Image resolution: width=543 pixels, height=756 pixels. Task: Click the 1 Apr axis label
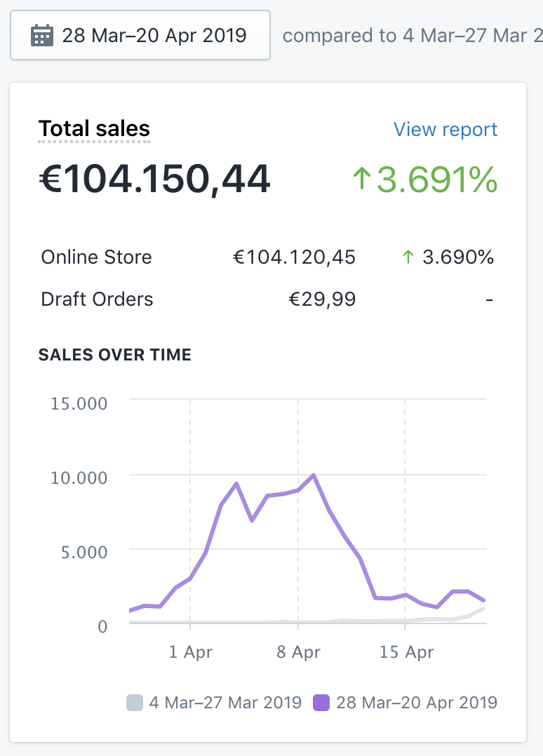pyautogui.click(x=191, y=652)
